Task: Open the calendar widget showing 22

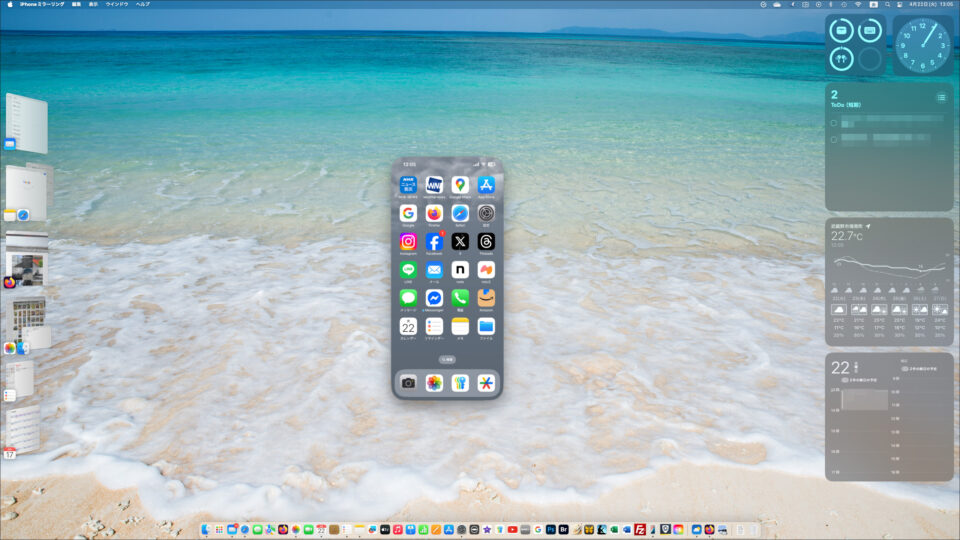Action: point(889,416)
